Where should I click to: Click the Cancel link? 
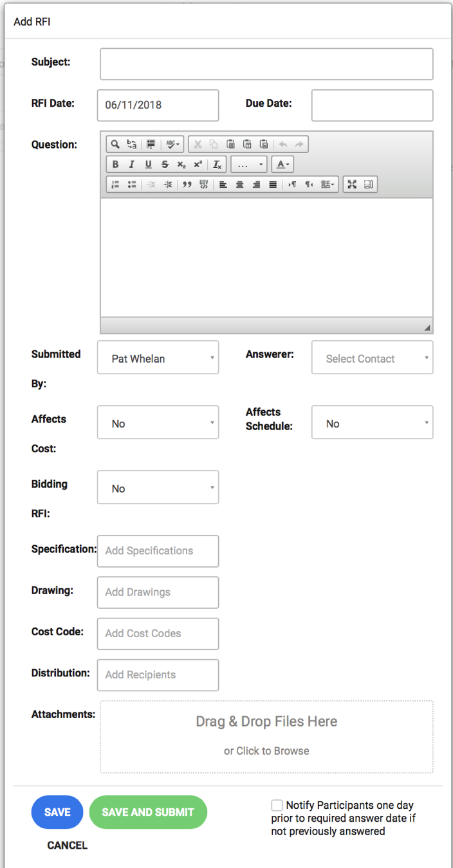tap(68, 845)
